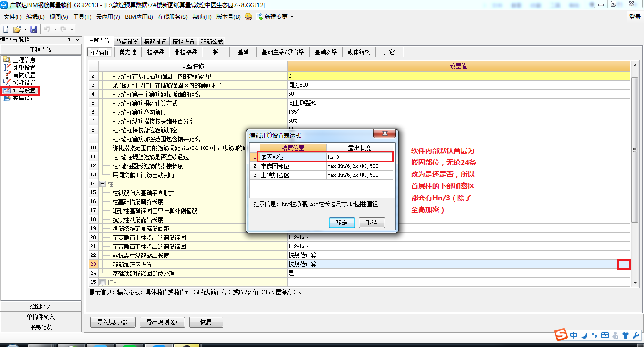Viewport: 644px width, 347px height.
Task: Select 楼层设置 in navigation tree
Action: point(24,98)
